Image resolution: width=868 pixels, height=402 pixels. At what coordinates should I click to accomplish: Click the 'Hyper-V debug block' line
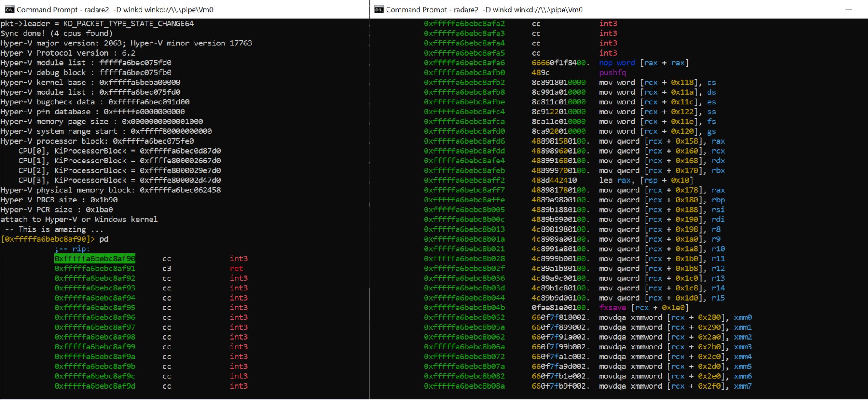coord(86,72)
